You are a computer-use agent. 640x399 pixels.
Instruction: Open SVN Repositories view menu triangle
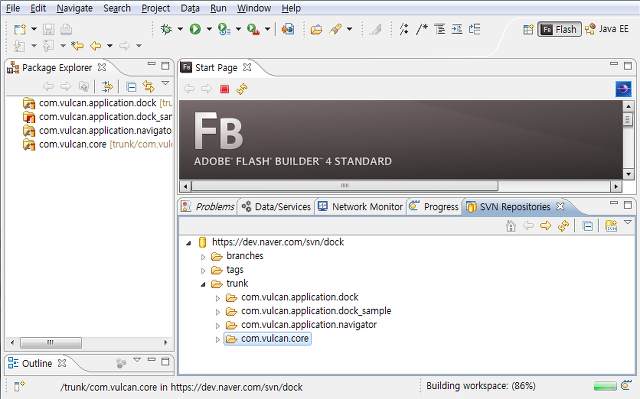point(628,222)
